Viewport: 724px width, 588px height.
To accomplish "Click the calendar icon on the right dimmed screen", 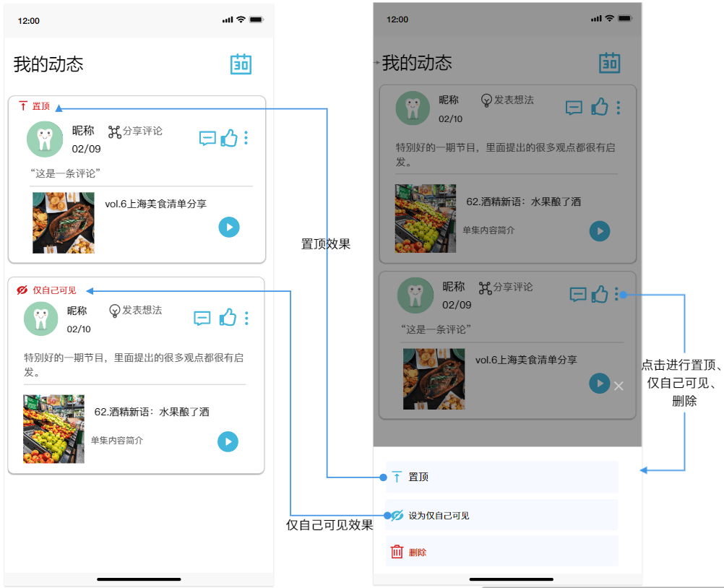I will (x=609, y=63).
